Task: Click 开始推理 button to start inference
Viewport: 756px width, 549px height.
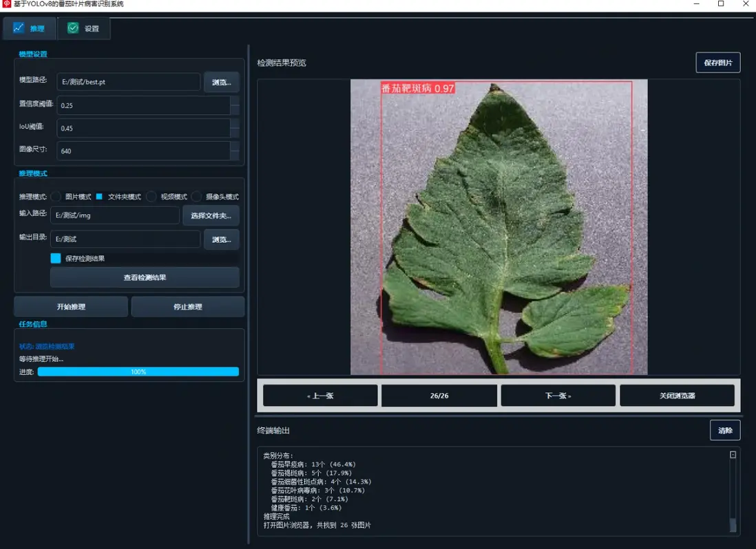Action: pyautogui.click(x=71, y=307)
